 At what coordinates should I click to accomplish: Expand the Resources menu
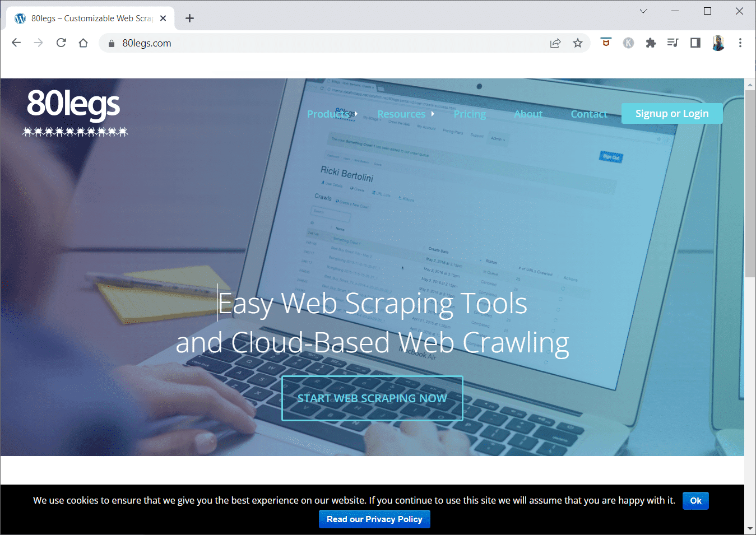tap(406, 114)
